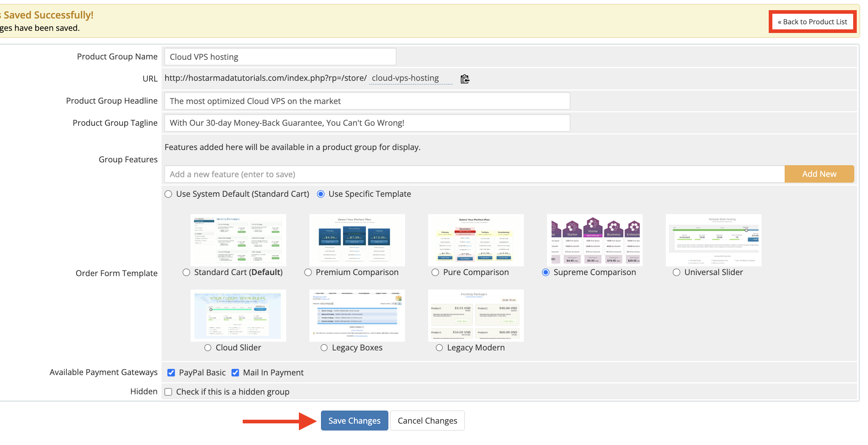Focus the Product Group Tagline field

point(367,123)
